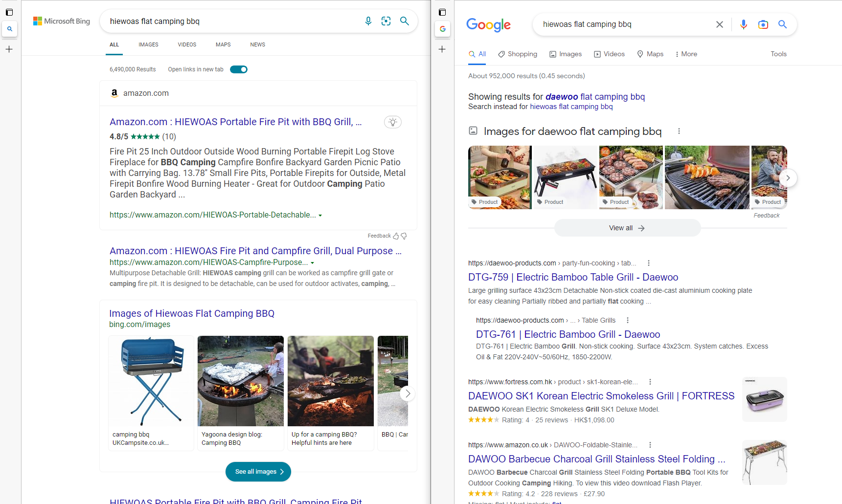Screen dimensions: 842x504
Task: Give thumbs down feedback on the Amazon result
Action: point(404,236)
